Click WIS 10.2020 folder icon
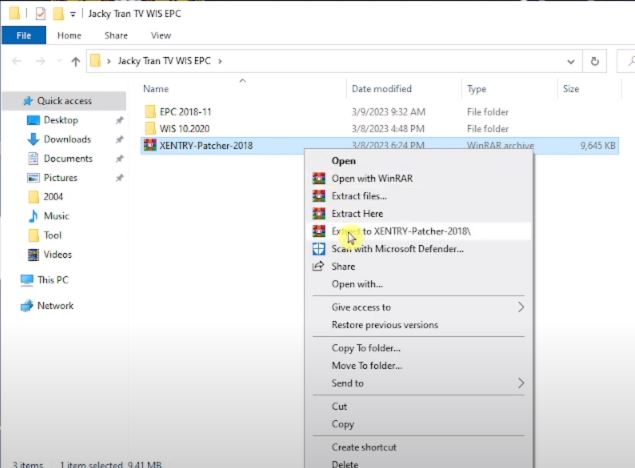635x468 pixels. point(150,129)
